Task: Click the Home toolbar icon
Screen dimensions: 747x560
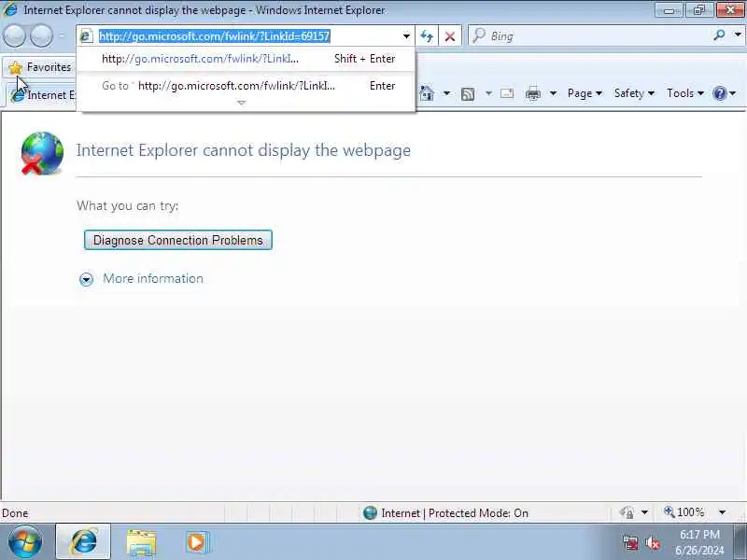Action: 427,93
